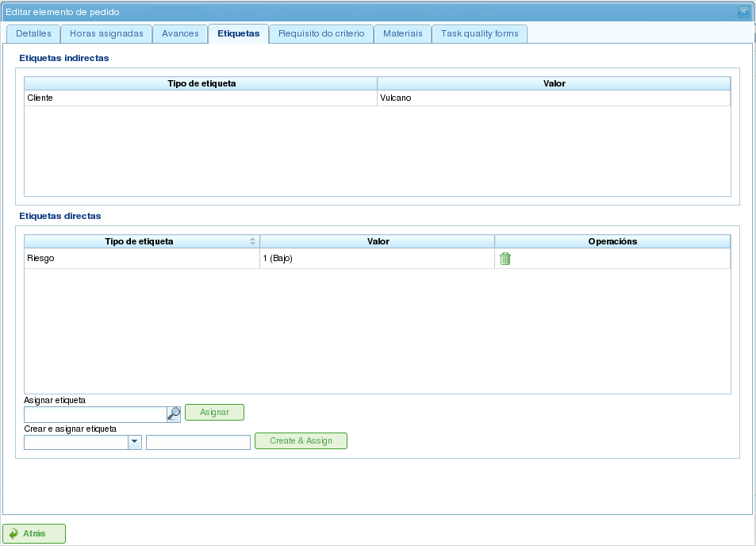Switch to the Materiais tab
The height and width of the screenshot is (546, 756).
(403, 34)
